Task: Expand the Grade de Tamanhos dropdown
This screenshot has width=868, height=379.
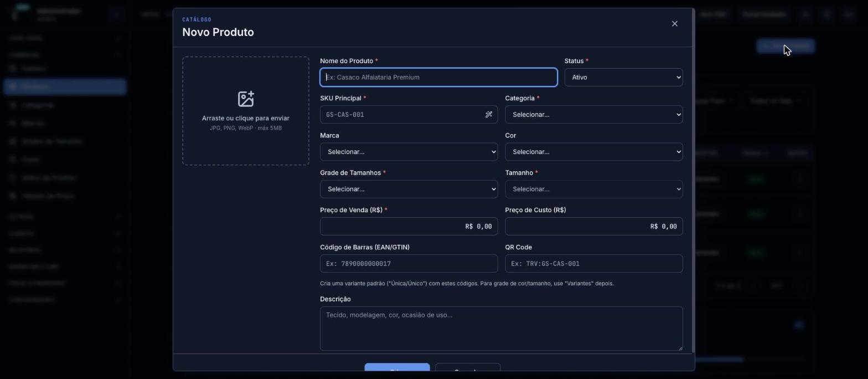Action: click(409, 189)
